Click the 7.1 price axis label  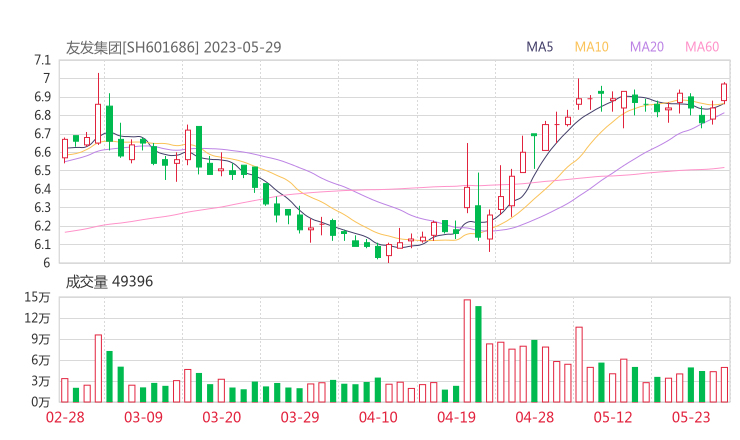42,60
